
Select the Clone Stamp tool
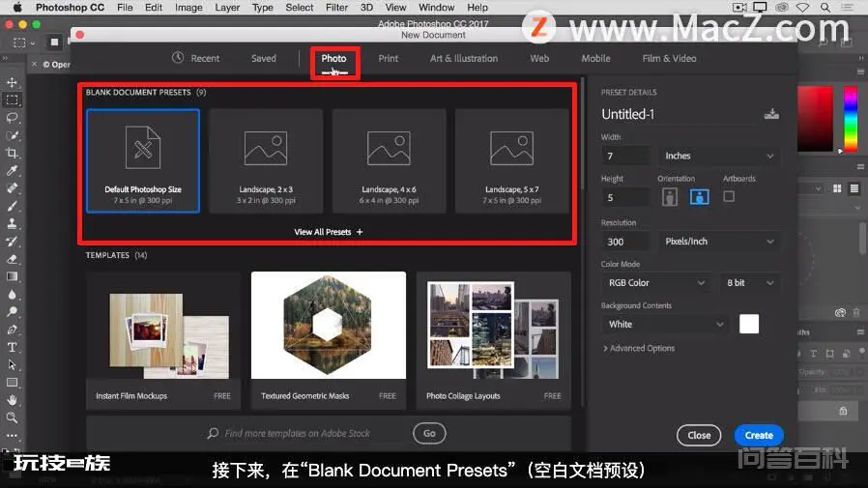tap(12, 224)
